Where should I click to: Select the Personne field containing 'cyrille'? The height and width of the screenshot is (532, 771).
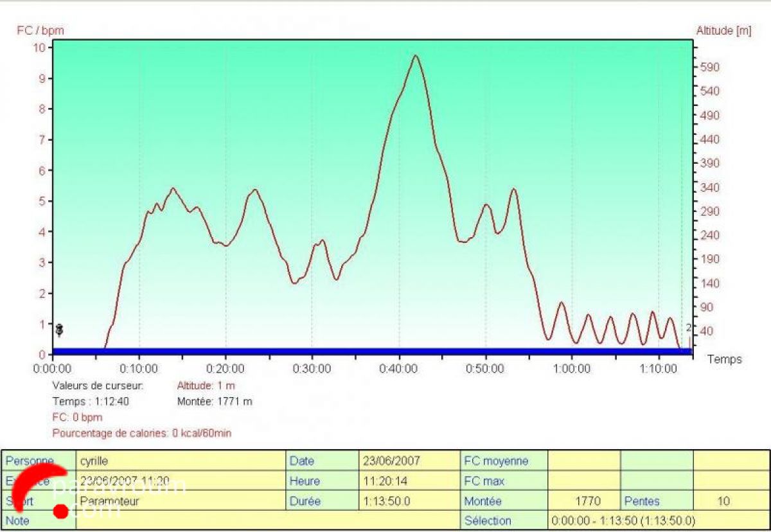click(181, 461)
